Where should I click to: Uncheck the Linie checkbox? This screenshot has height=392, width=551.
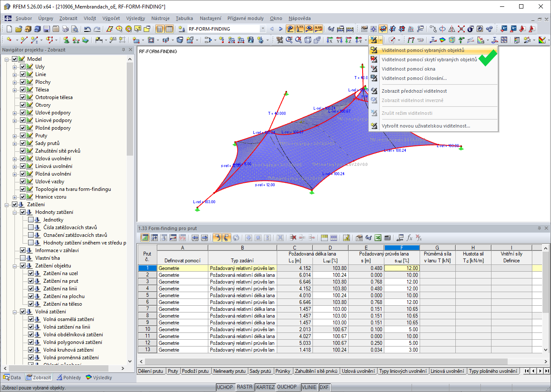[23, 74]
